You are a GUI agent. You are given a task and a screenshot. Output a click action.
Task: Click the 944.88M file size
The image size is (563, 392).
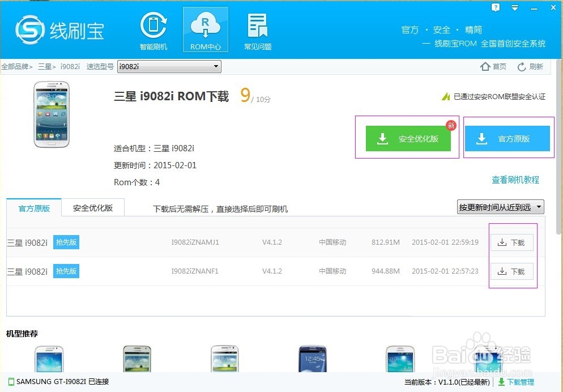tap(386, 271)
